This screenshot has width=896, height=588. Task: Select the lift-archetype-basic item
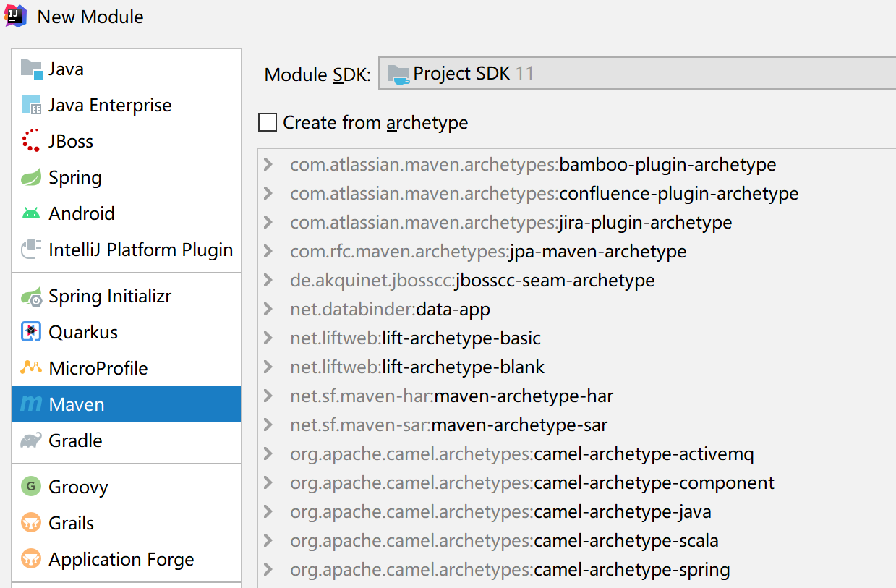(x=461, y=338)
